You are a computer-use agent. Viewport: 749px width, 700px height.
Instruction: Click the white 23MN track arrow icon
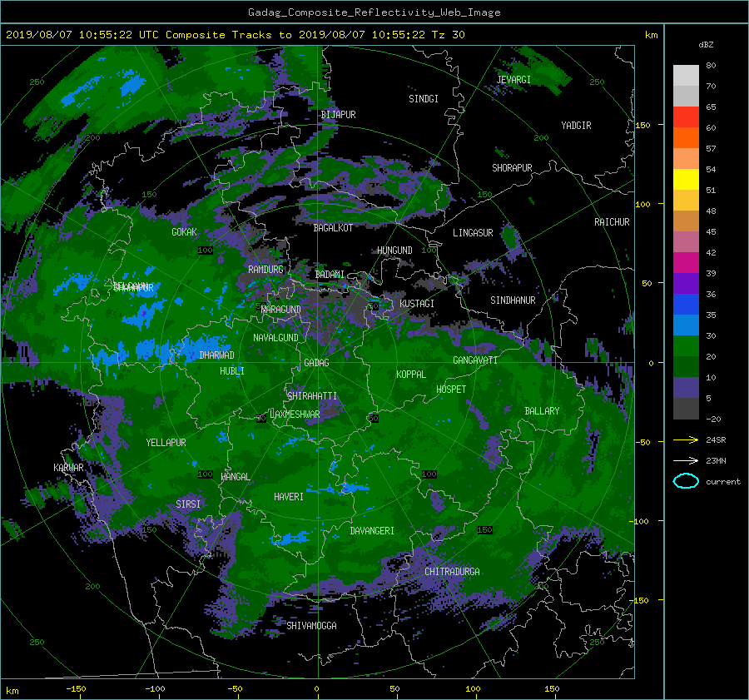click(686, 460)
